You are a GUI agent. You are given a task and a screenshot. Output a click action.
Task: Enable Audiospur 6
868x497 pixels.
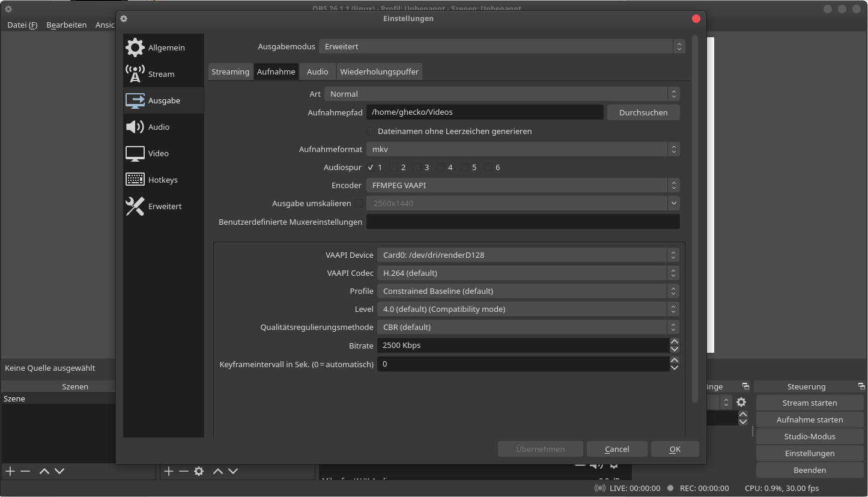tap(488, 167)
